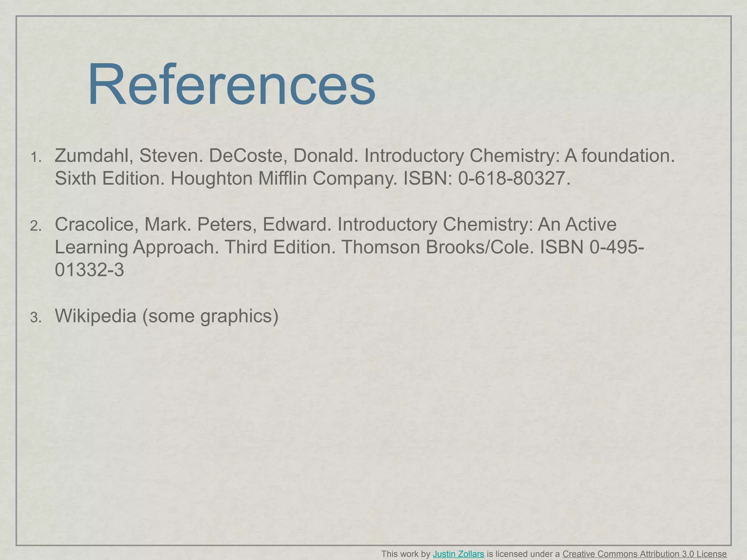This screenshot has height=560, width=747.
Task: Click "Introductory Chemistry: A foundation" title text
Action: click(x=519, y=155)
